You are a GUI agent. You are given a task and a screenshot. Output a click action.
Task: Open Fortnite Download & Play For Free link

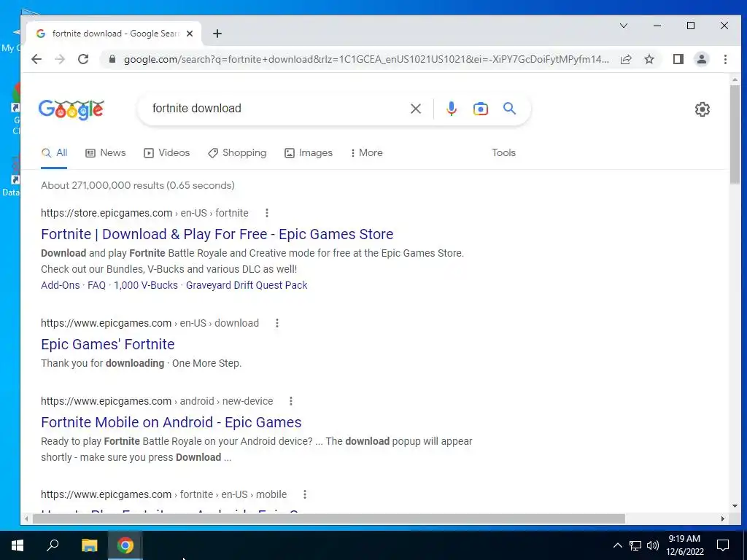click(217, 234)
